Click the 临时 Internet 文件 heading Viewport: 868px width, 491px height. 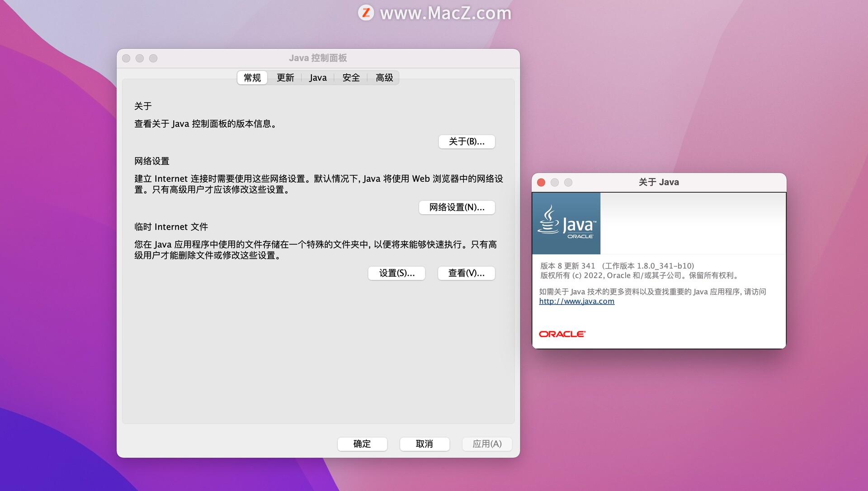[x=171, y=227]
